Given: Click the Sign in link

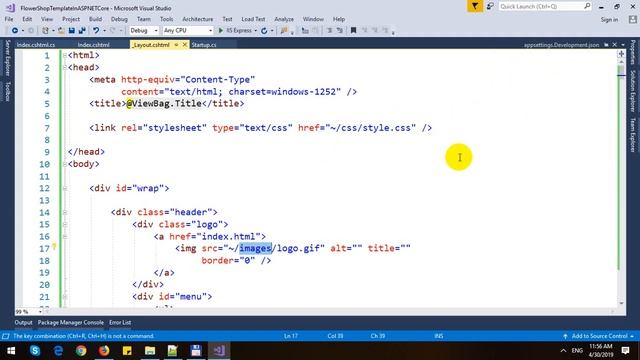Looking at the screenshot, I should pos(609,20).
